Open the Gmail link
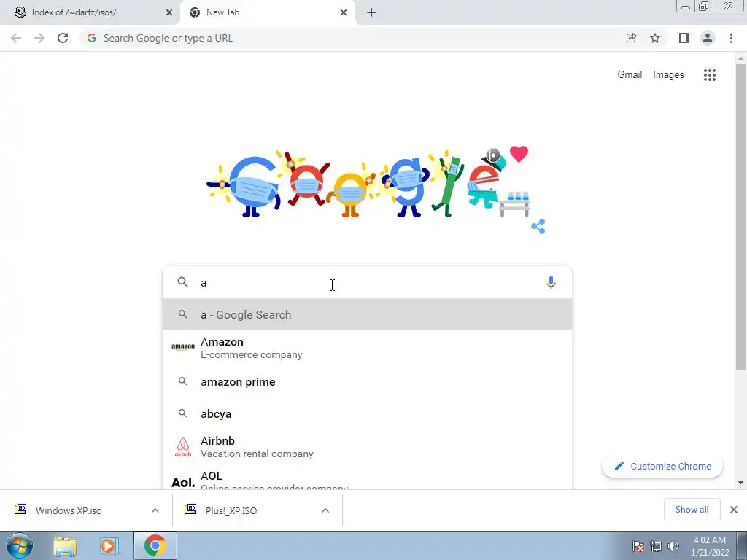 630,75
